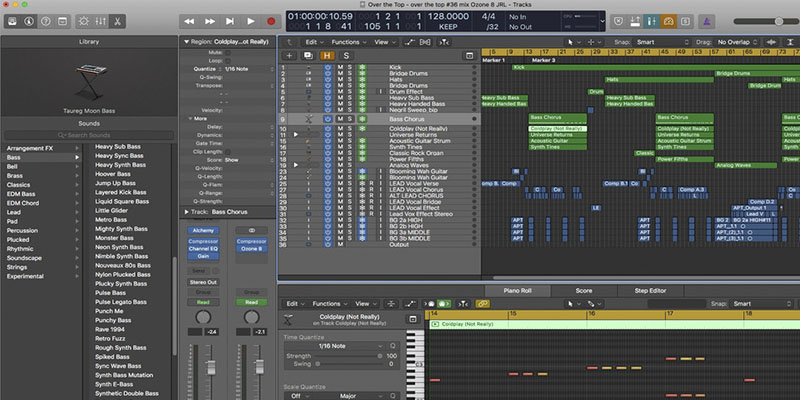The width and height of the screenshot is (800, 400).
Task: Open the Mixer faders button
Action: point(101,21)
